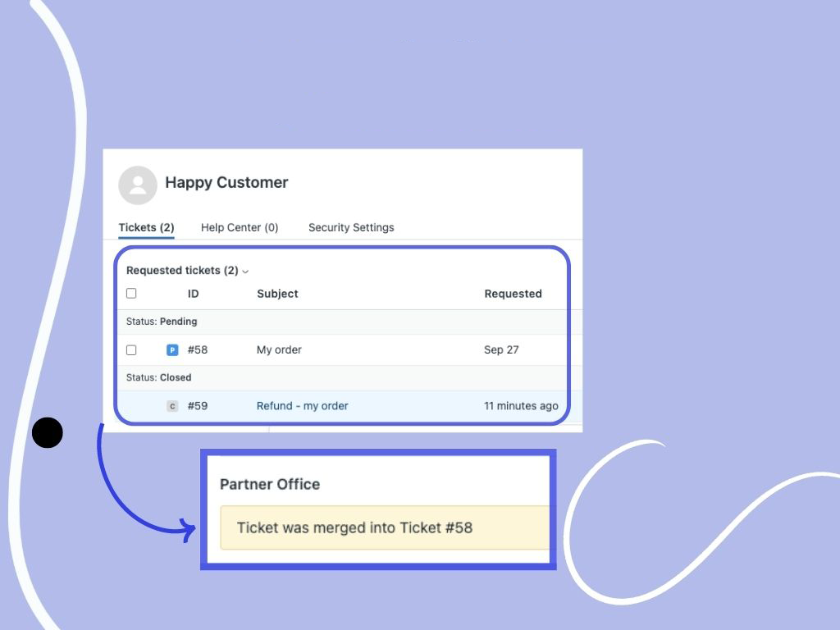840x630 pixels.
Task: Click the Happy Customer name heading
Action: [226, 183]
